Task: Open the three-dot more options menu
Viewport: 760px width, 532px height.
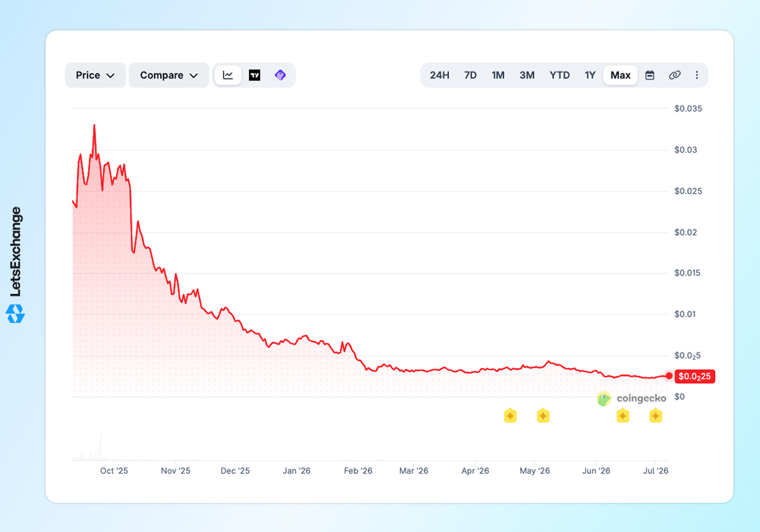Action: [x=697, y=75]
